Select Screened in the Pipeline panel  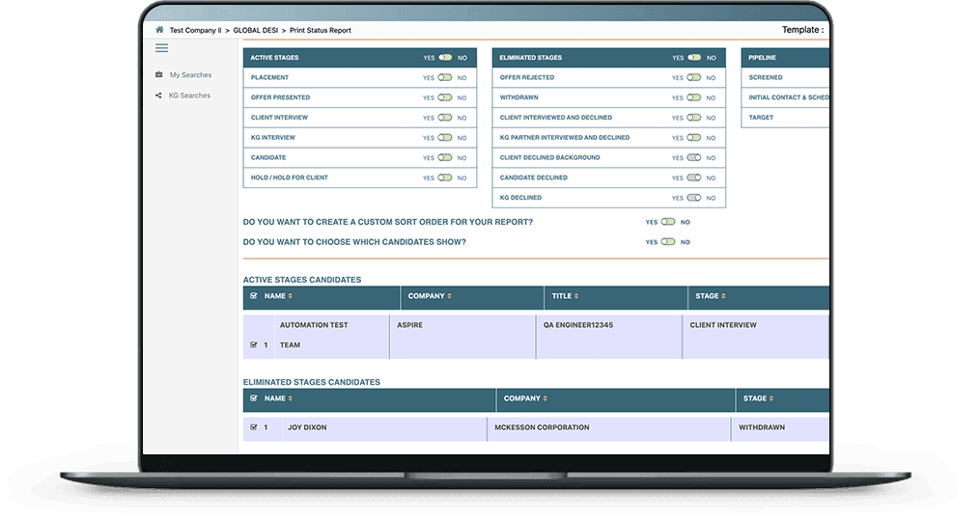(785, 77)
